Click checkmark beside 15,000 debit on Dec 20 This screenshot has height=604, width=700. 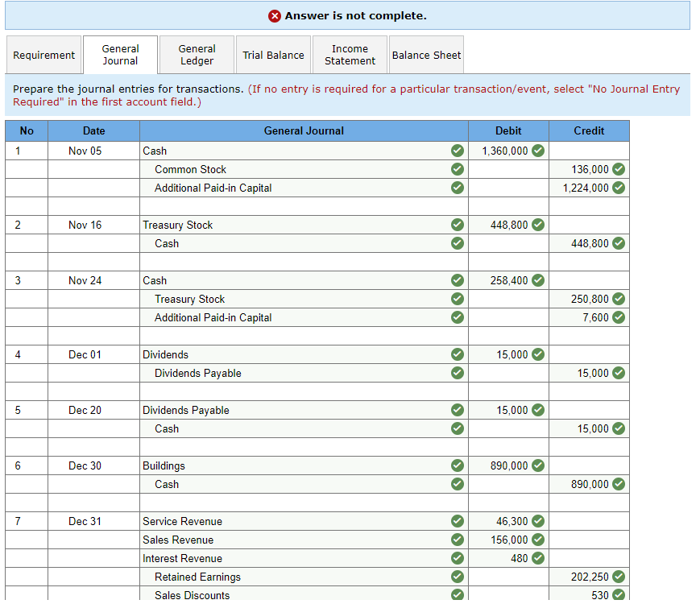[x=538, y=410]
